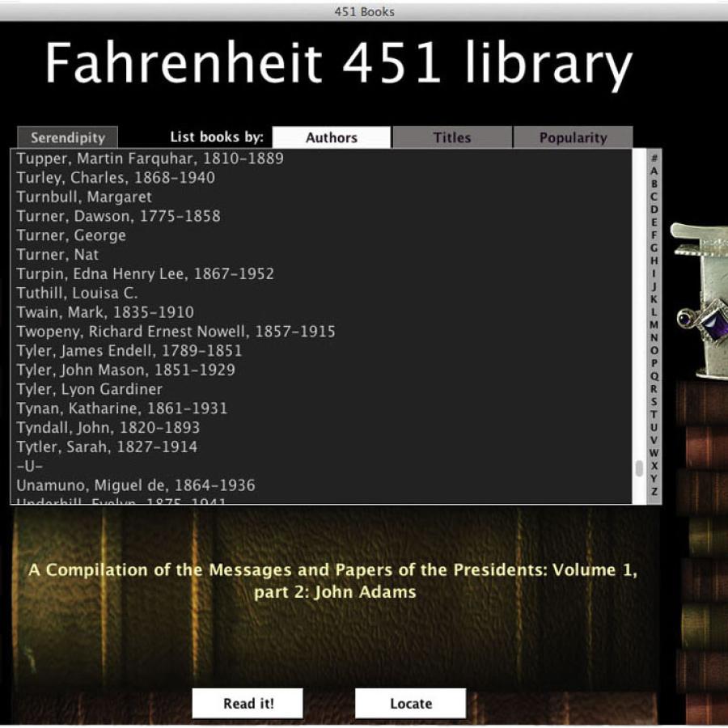The width and height of the screenshot is (728, 728).
Task: Select the -U- divider in the list
Action: 28,466
